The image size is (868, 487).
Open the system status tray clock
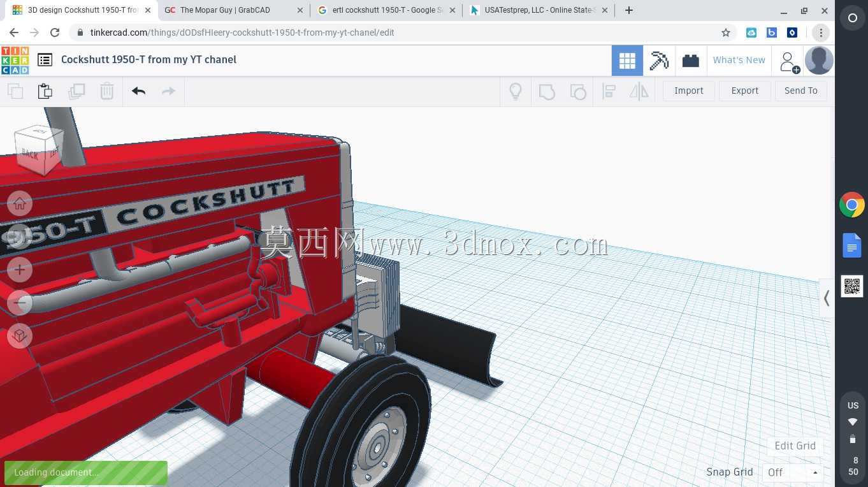coord(853,466)
